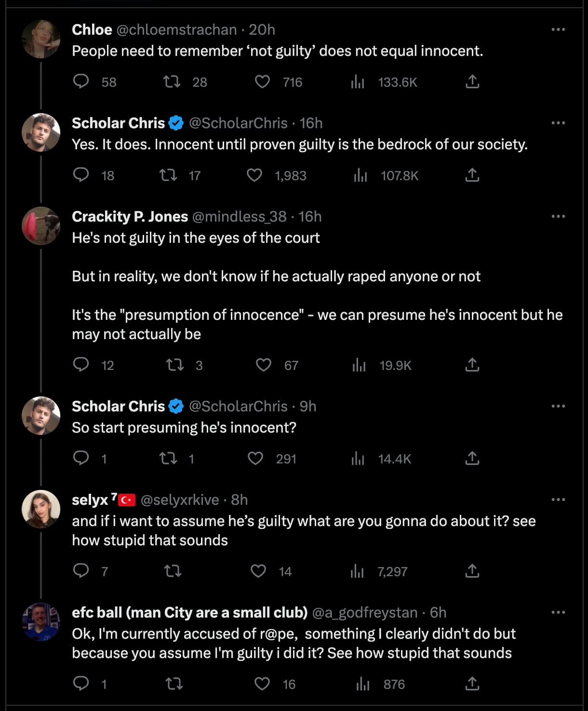Viewport: 588px width, 711px height.
Task: Retweet 'So start presuming he's innocent?' tweet
Action: click(x=168, y=459)
